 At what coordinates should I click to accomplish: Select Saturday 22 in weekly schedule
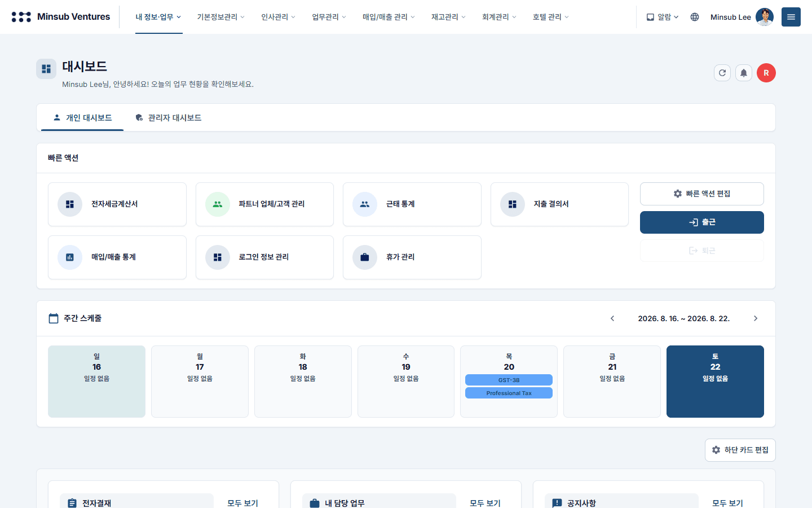coord(715,382)
